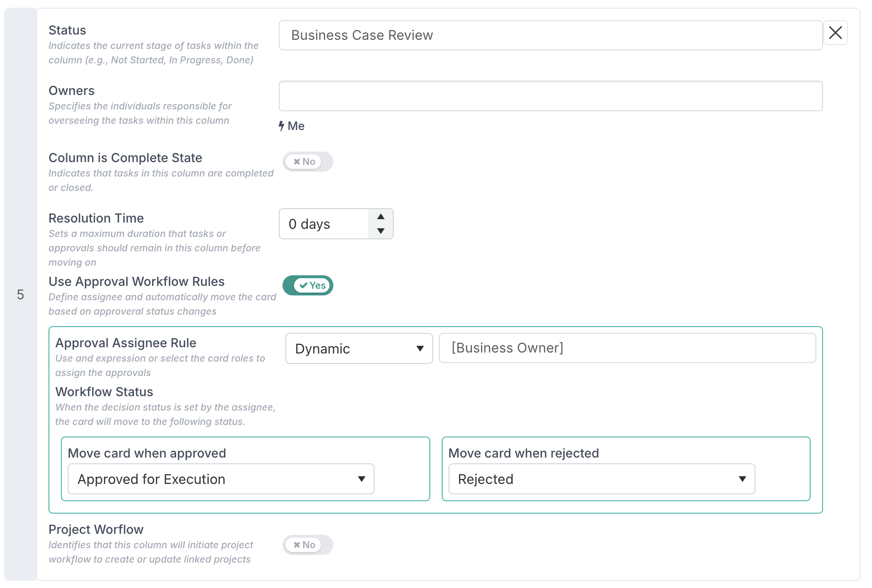The image size is (872, 588).
Task: Decrease Resolution Time with the down arrow
Action: point(381,231)
